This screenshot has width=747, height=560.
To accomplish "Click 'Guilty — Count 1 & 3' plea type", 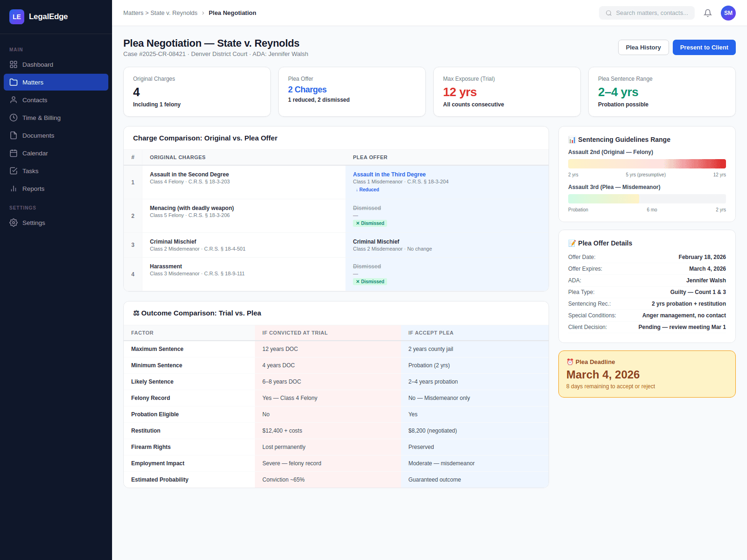I will pos(698,292).
